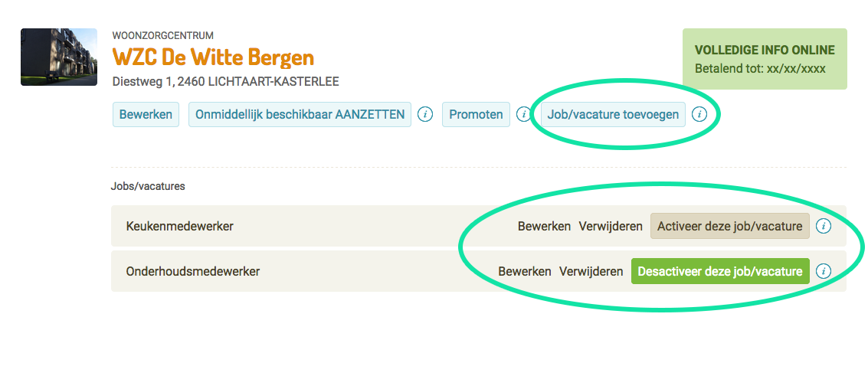The image size is (868, 376).
Task: Show info icon in the Keukenmedewerker row
Action: (x=824, y=226)
